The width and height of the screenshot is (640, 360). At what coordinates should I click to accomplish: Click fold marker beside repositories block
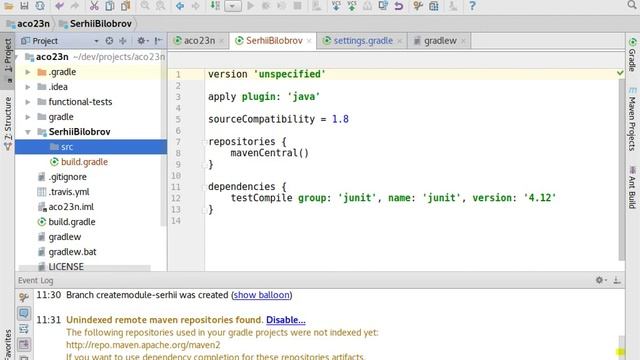click(x=204, y=142)
